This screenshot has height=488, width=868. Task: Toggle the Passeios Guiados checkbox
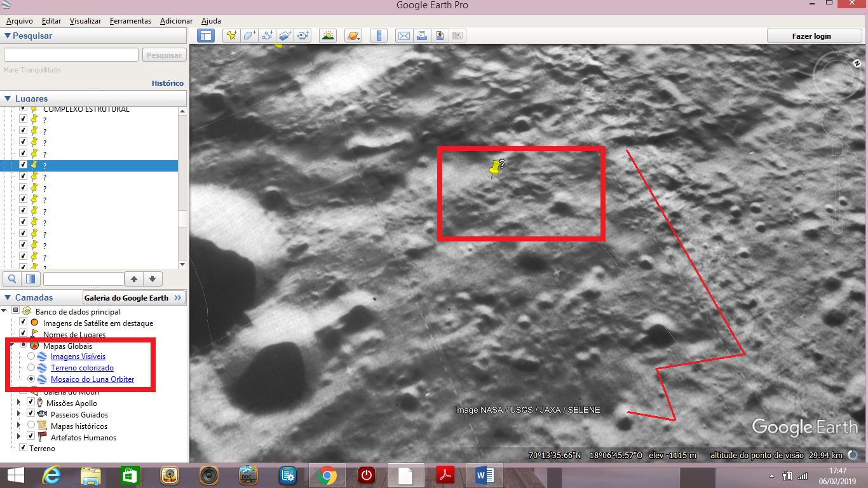(x=31, y=414)
